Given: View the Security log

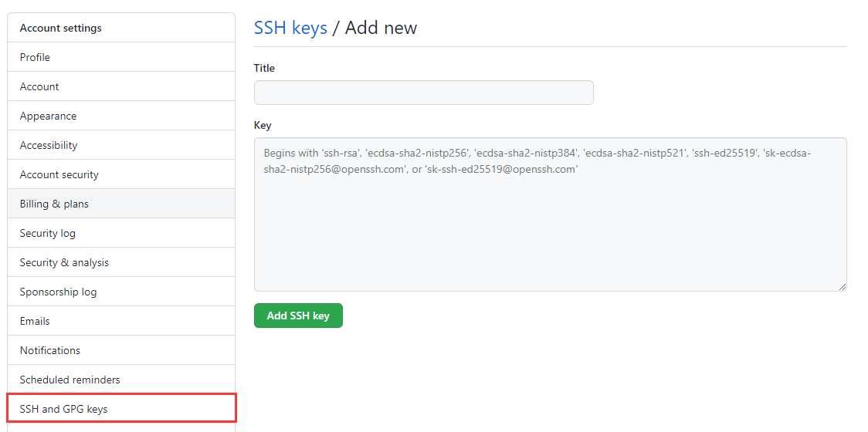Looking at the screenshot, I should (x=48, y=233).
